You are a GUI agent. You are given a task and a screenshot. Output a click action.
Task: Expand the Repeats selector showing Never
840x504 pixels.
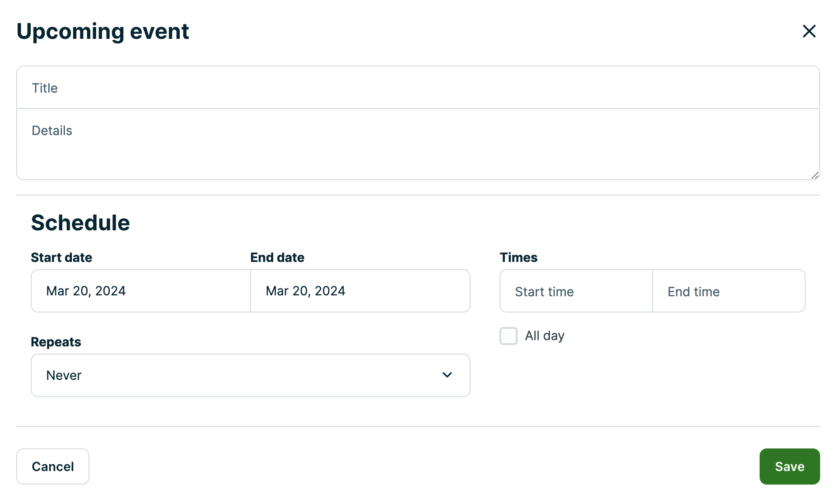tap(250, 375)
